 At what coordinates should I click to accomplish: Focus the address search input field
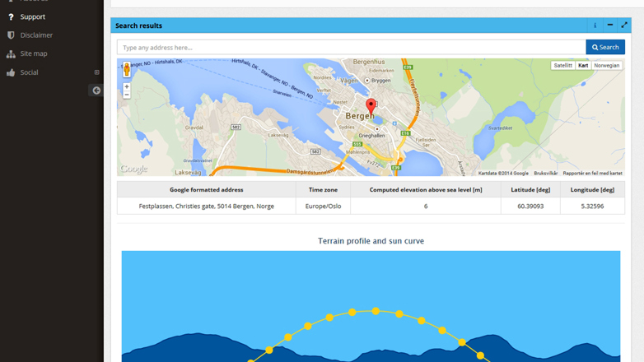point(352,47)
